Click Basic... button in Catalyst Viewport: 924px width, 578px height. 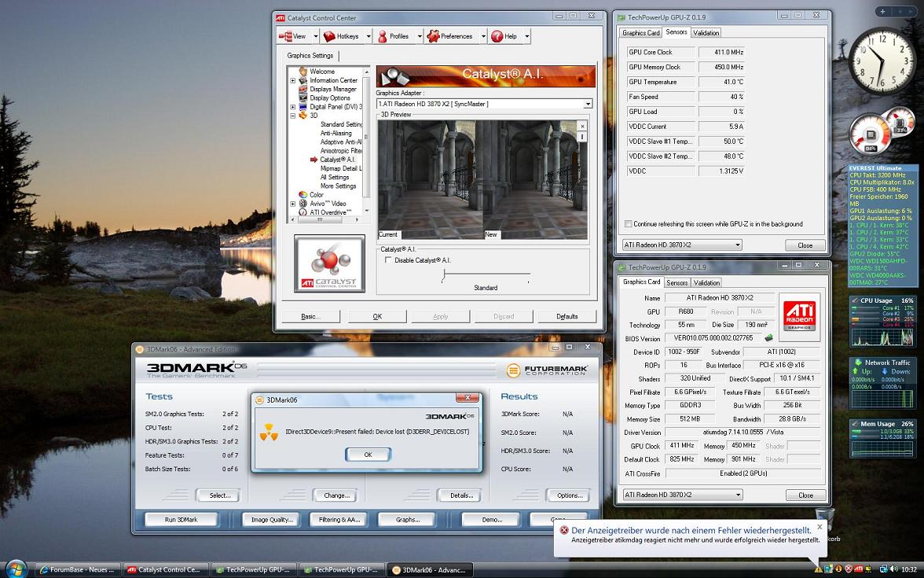310,317
